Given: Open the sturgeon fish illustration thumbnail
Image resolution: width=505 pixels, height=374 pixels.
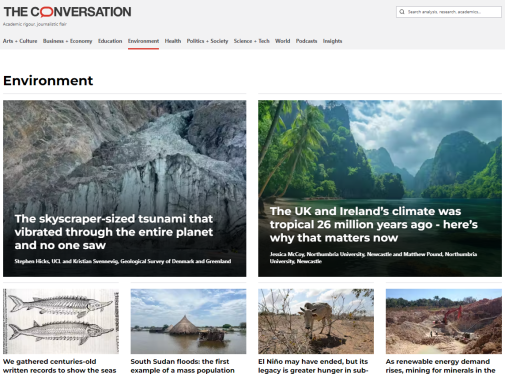Looking at the screenshot, I should click(x=61, y=321).
